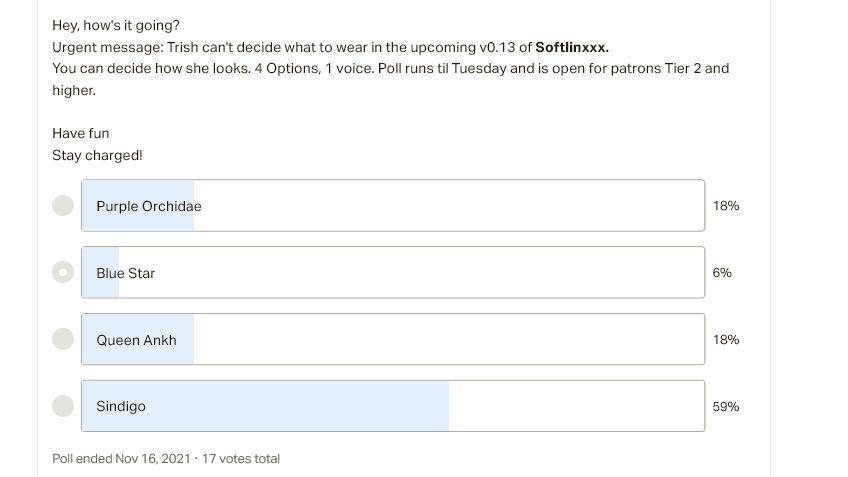Select the Blue Star radio button
Image resolution: width=848 pixels, height=477 pixels.
63,272
